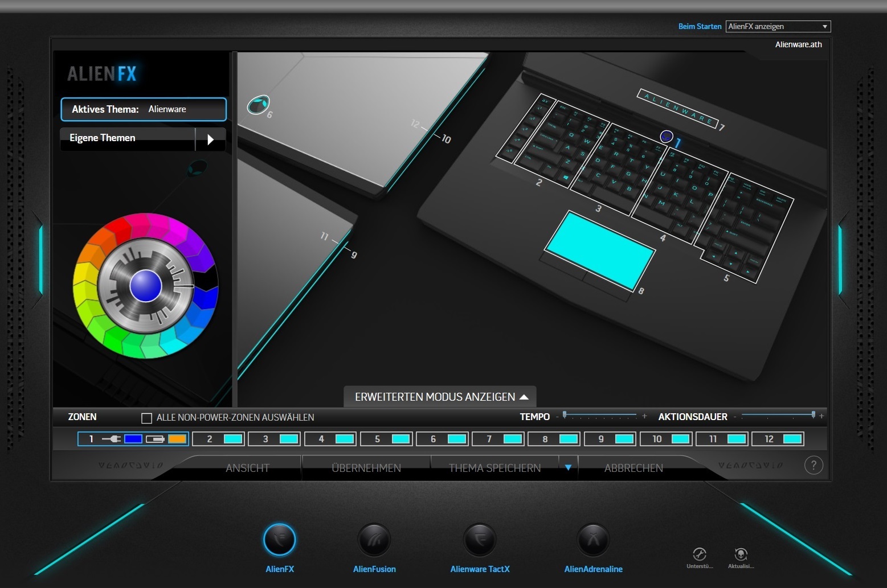Adjust the Tempo slider handle
Image resolution: width=887 pixels, height=588 pixels.
(x=565, y=415)
